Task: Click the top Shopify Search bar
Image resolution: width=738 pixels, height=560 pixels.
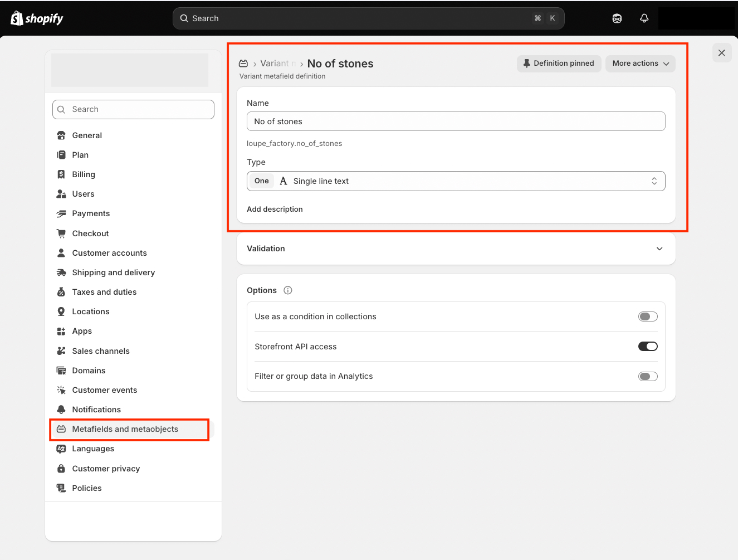Action: point(368,18)
